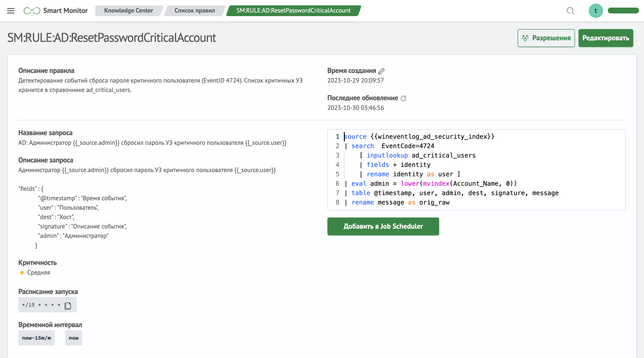Click line 1 of the query editor

[x=419, y=136]
